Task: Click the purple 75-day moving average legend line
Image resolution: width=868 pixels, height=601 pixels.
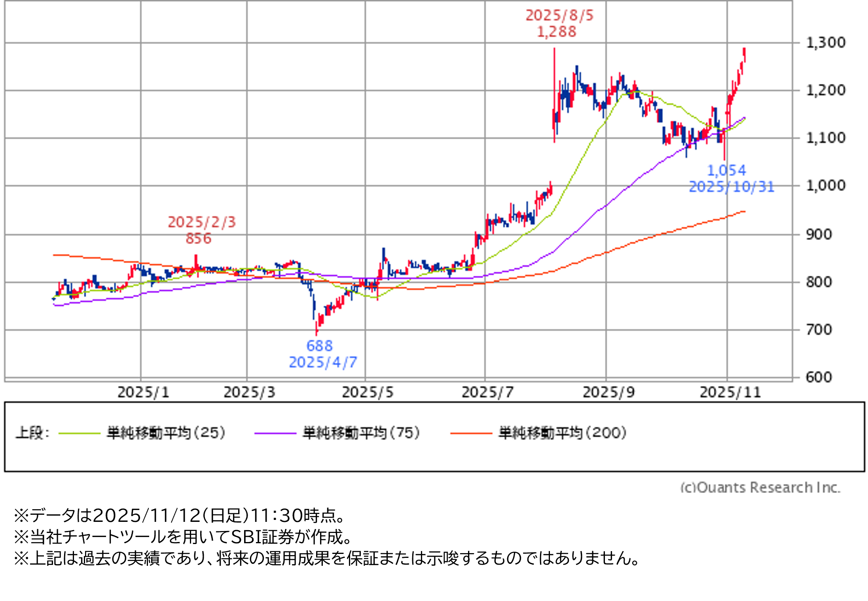Action: pos(275,433)
